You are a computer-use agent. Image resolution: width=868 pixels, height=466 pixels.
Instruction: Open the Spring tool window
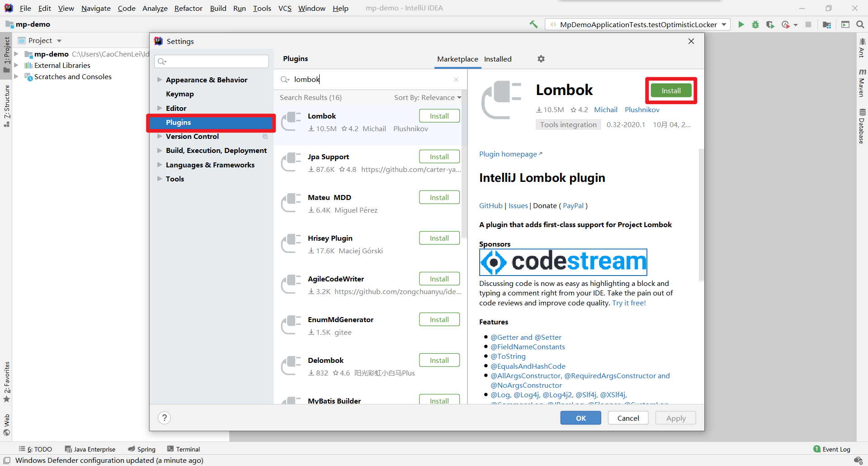click(x=142, y=449)
